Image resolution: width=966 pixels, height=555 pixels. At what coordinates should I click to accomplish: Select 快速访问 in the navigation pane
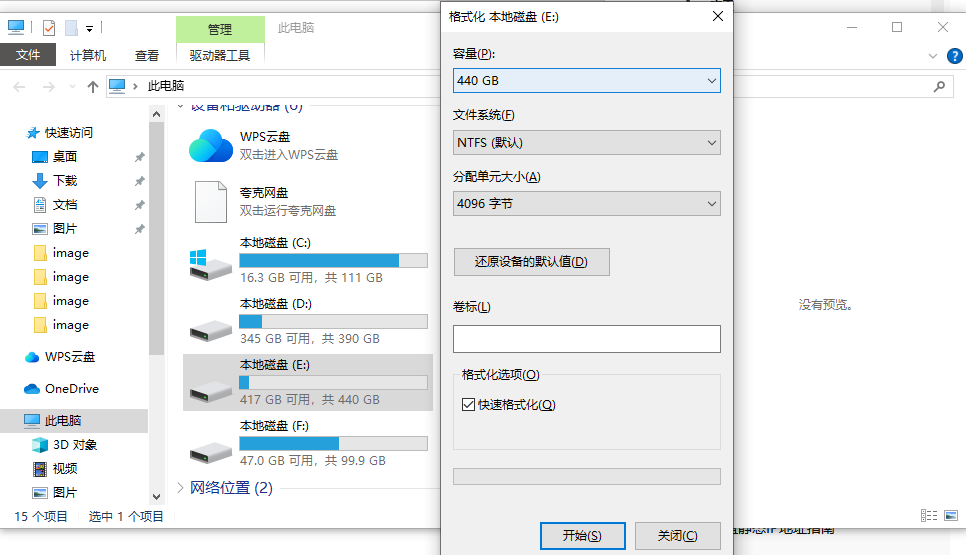[x=68, y=132]
